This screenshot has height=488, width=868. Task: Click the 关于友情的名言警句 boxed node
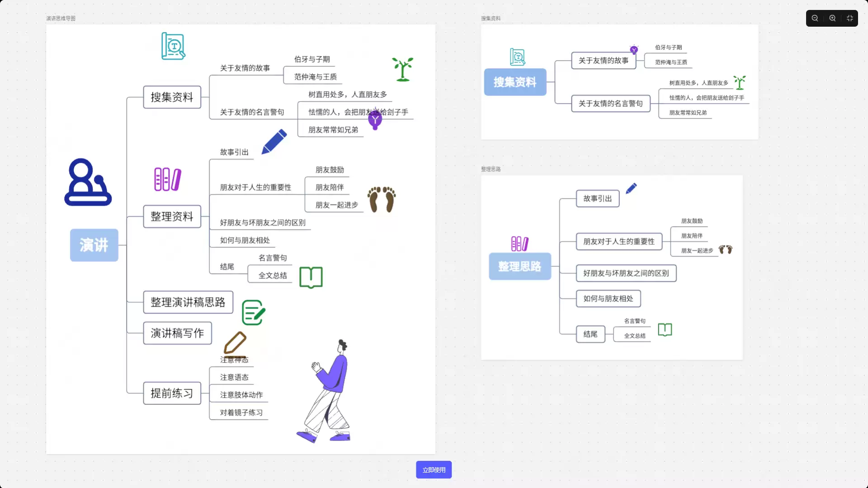pos(611,104)
